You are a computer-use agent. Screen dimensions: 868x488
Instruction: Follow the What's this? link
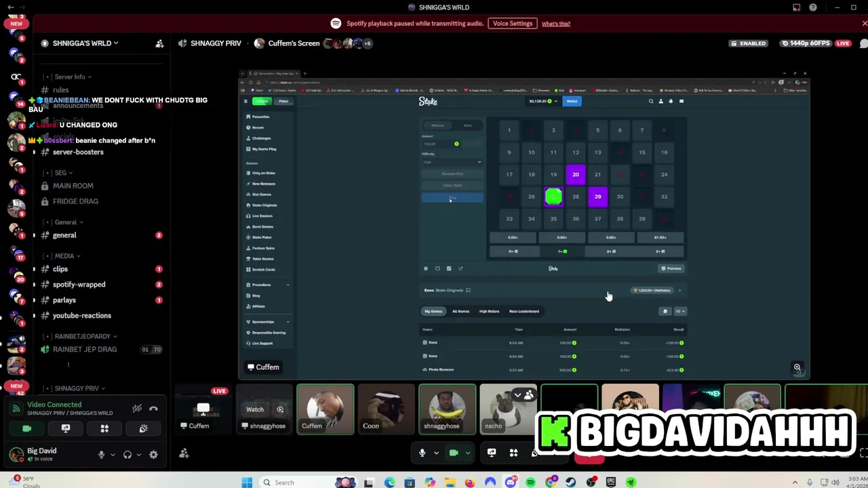coord(556,24)
